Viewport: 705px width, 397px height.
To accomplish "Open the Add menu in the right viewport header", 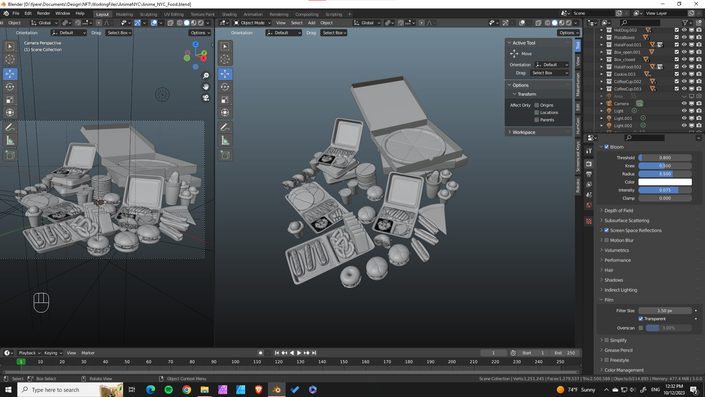I will (311, 22).
